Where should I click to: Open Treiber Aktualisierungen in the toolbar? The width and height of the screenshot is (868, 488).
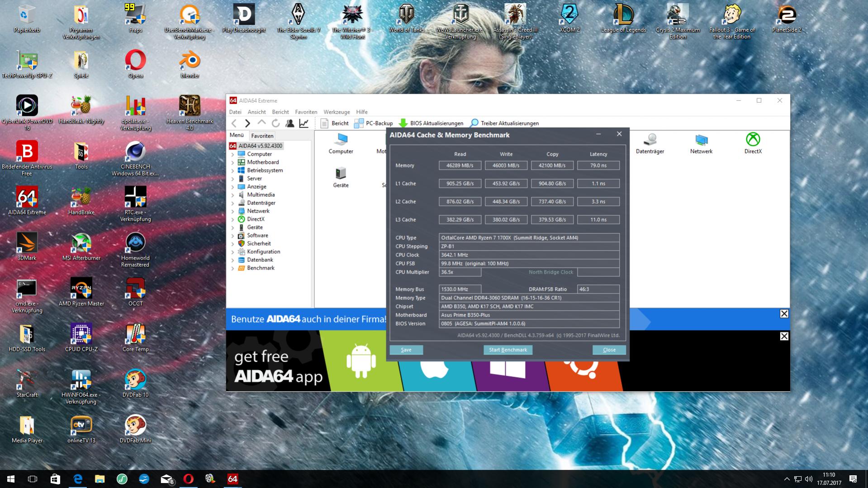(504, 123)
